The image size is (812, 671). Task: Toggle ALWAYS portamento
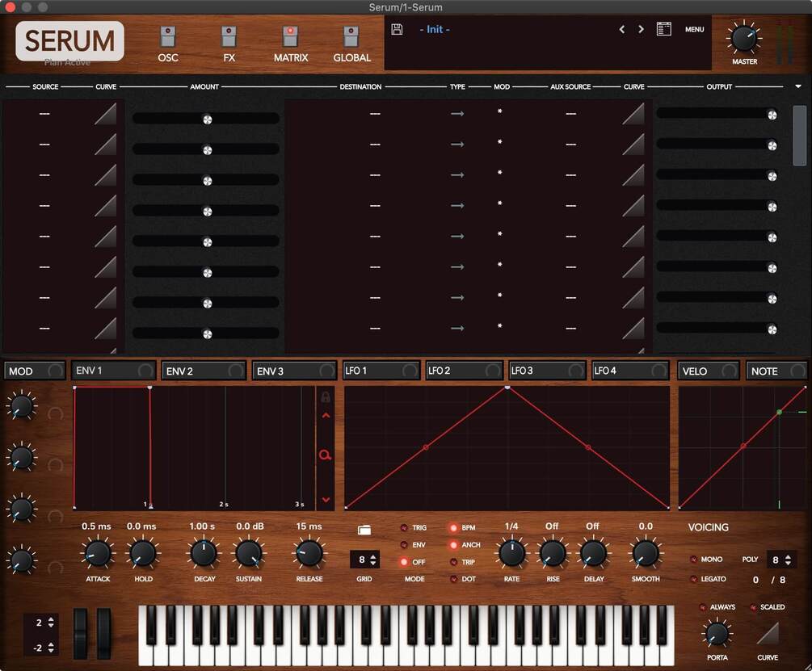click(x=703, y=607)
